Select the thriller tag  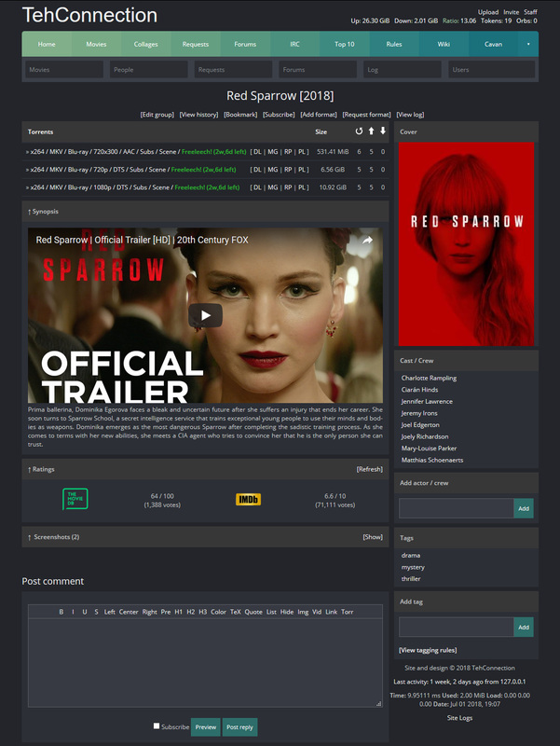click(x=411, y=579)
